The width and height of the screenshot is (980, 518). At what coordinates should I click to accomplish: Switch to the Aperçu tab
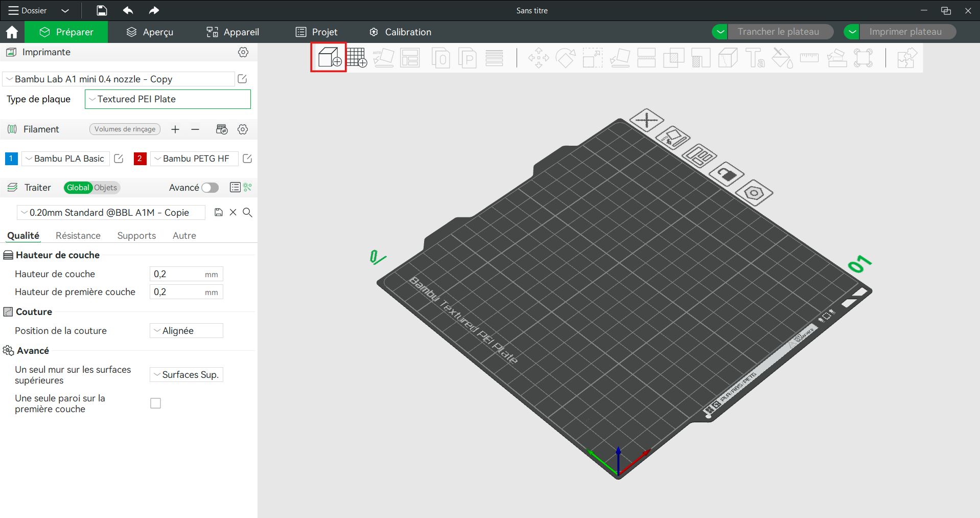click(x=150, y=32)
